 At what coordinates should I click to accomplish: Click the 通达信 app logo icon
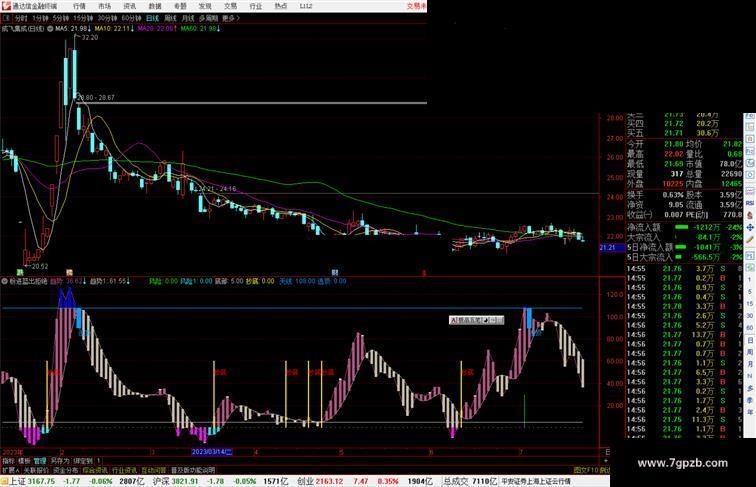click(x=6, y=6)
